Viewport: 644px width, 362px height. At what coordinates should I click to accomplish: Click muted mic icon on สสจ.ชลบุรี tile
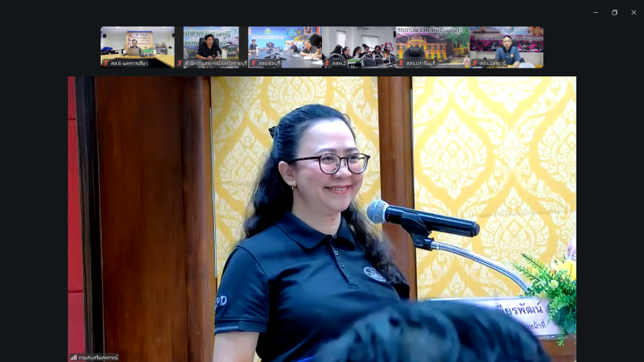coord(253,64)
